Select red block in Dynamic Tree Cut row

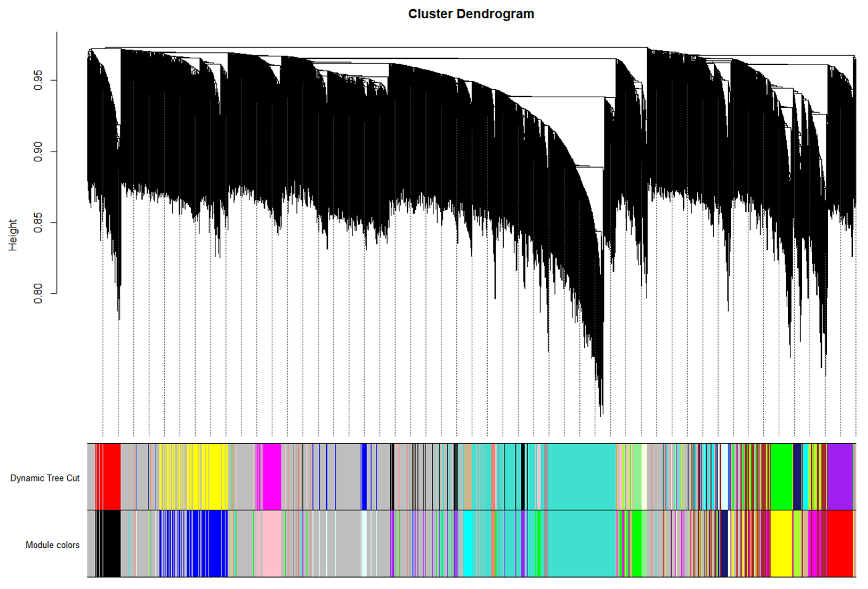point(112,477)
